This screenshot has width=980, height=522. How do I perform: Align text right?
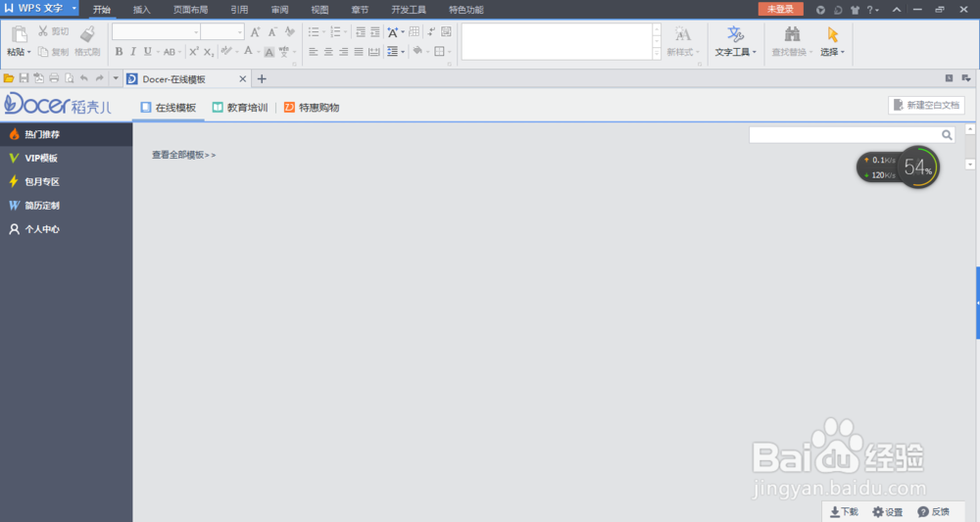point(343,52)
